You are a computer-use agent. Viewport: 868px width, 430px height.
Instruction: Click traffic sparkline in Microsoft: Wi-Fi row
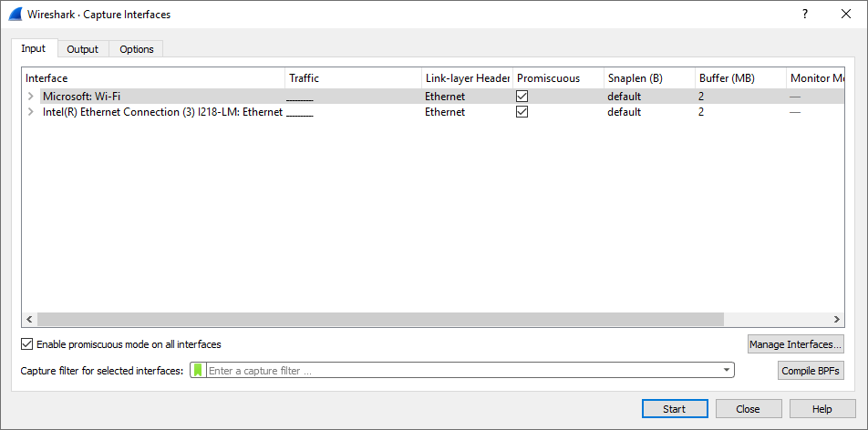coord(300,98)
